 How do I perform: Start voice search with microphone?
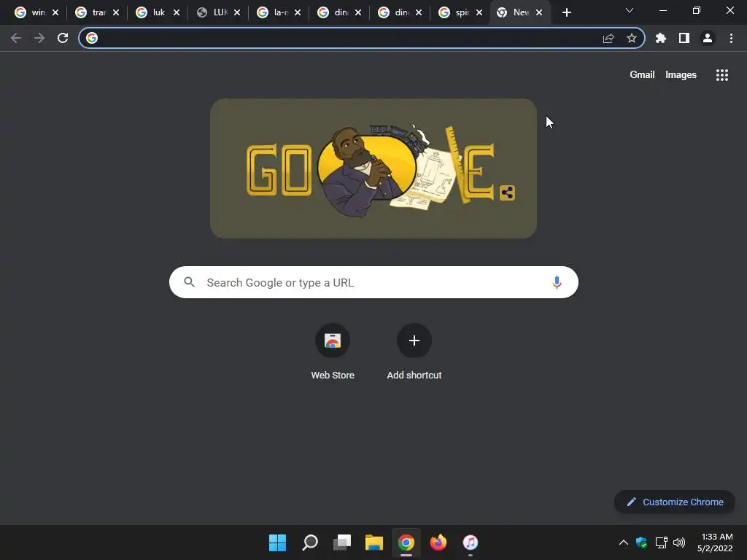(x=557, y=282)
